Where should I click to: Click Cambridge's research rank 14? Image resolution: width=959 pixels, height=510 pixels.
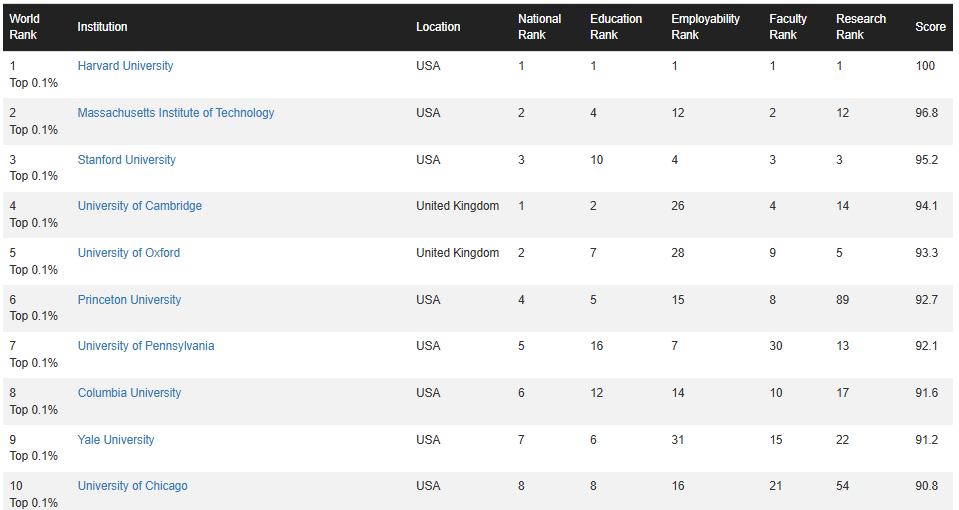tap(842, 206)
